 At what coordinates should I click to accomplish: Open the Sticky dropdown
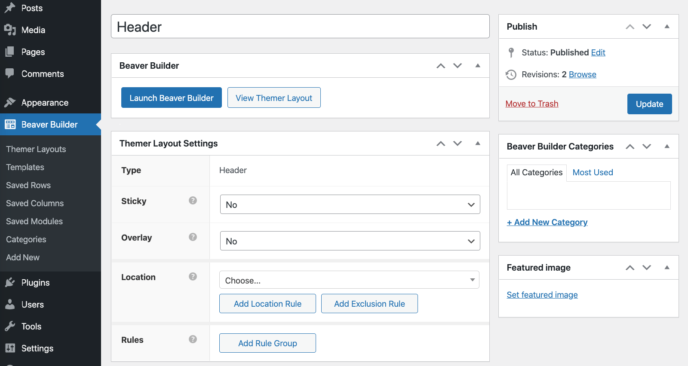click(350, 205)
